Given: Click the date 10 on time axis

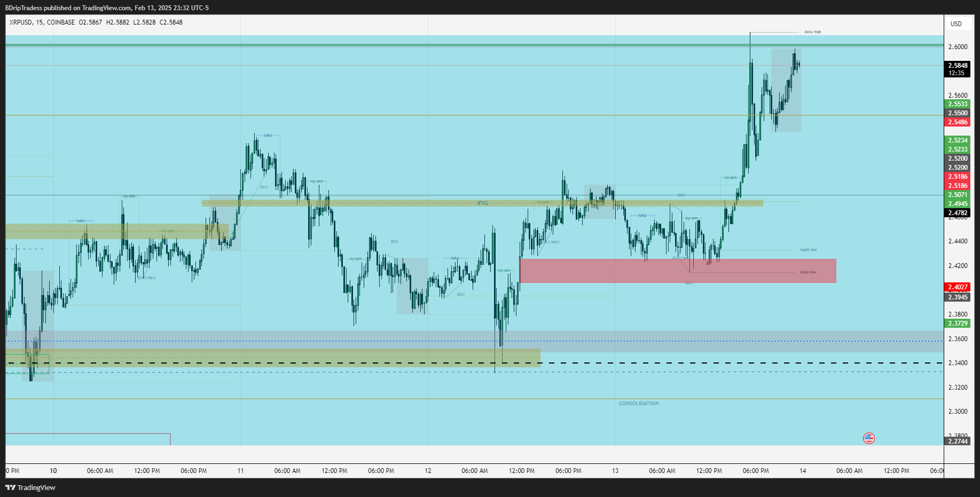Looking at the screenshot, I should [x=53, y=471].
